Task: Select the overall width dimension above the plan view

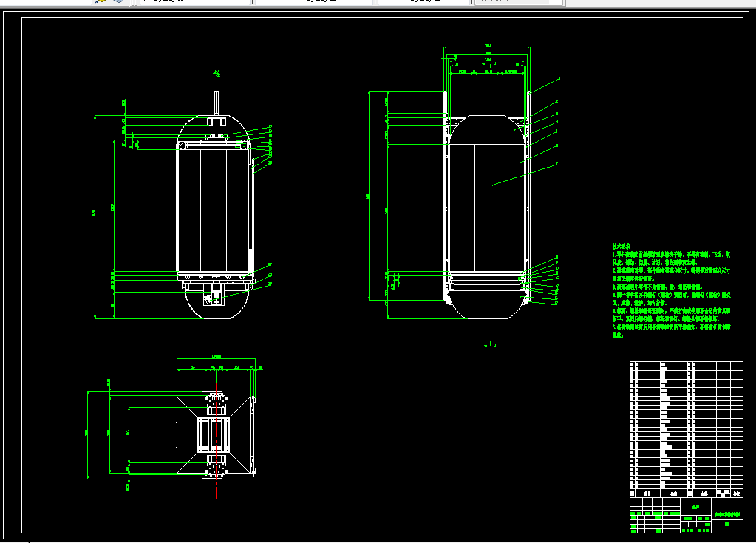Action: [216, 358]
